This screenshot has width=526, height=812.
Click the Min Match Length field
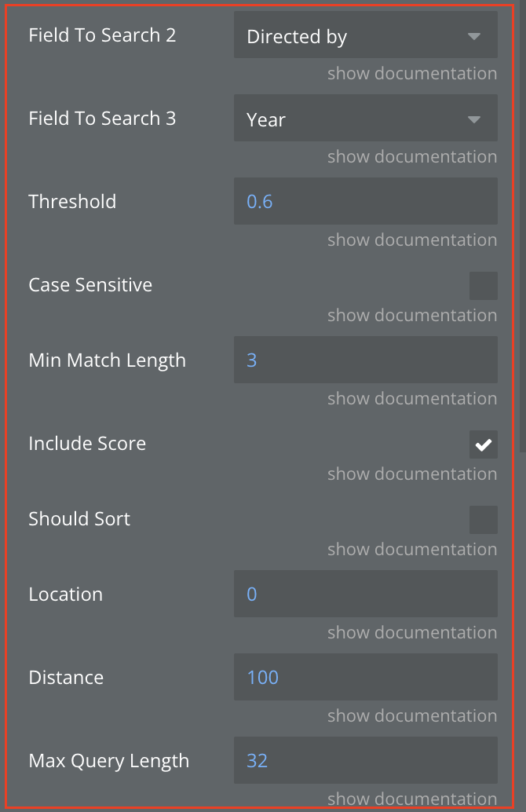point(365,360)
